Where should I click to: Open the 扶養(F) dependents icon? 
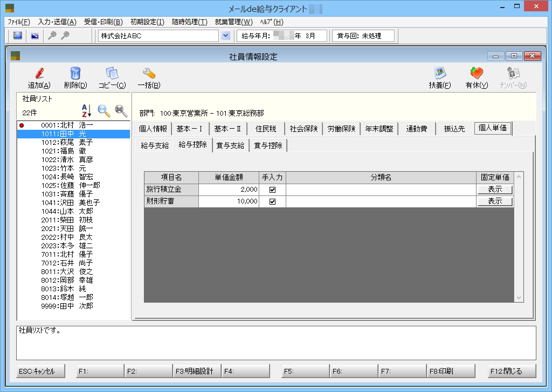(x=440, y=73)
